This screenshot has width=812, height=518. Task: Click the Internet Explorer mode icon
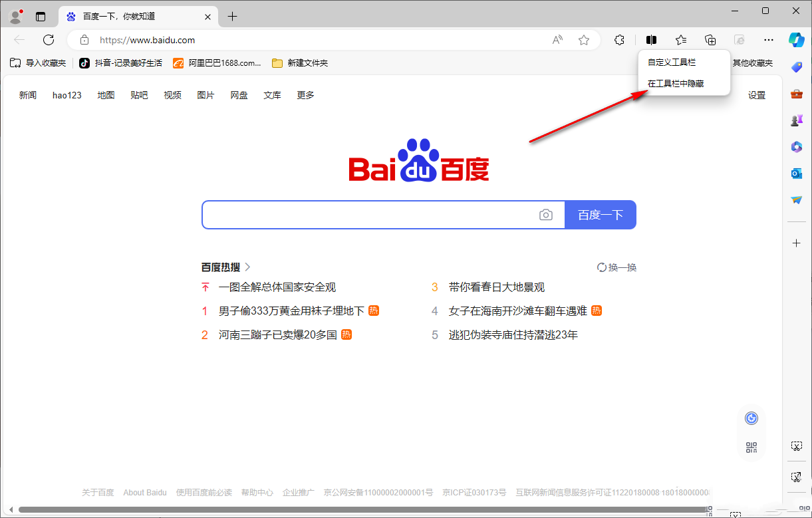tap(740, 40)
